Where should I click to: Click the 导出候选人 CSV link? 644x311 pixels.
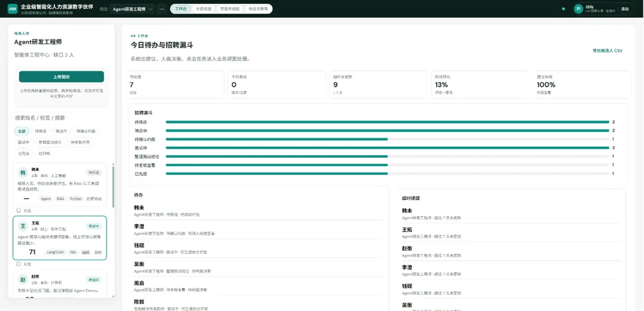607,51
